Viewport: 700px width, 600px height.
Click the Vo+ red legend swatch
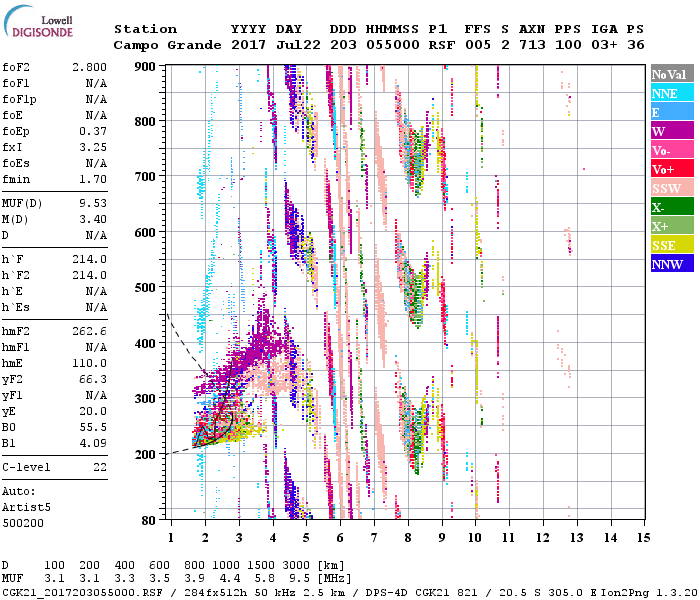click(671, 169)
